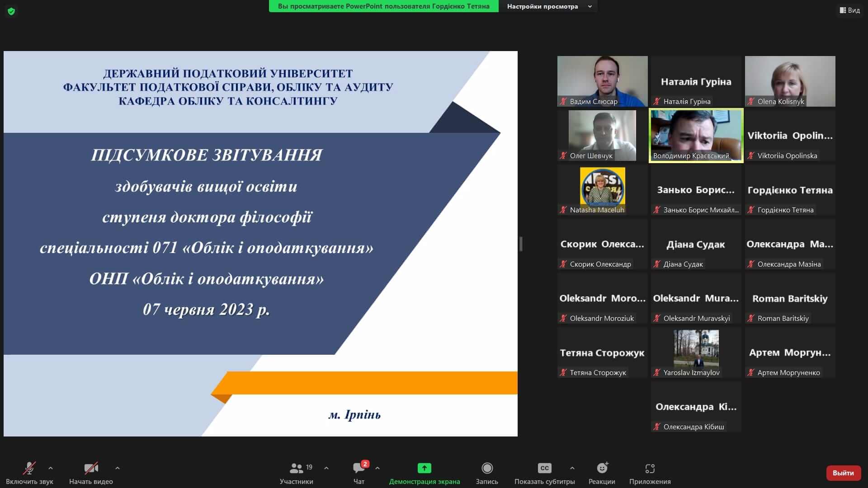
Task: Click the м. Ірпінь text on slide
Action: [354, 414]
